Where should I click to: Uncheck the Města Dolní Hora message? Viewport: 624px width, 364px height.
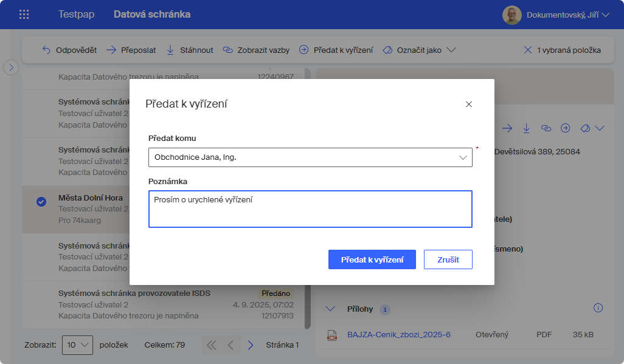[41, 202]
